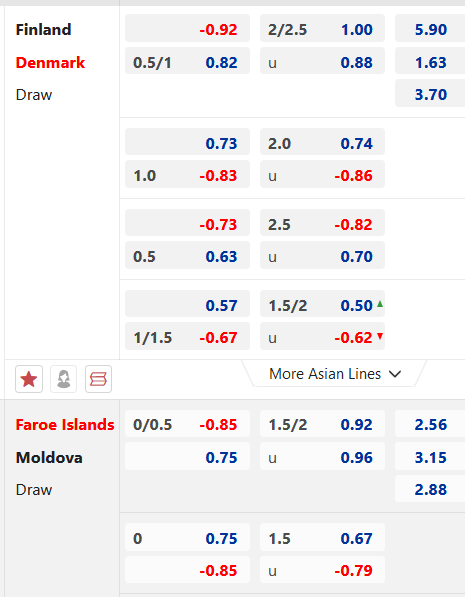The image size is (466, 597).
Task: Select Finland handicap odds -0.92
Action: 187,28
